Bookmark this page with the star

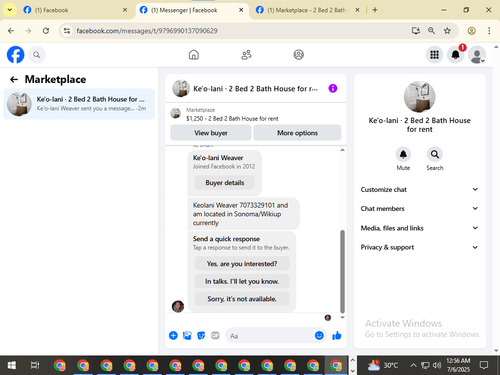[x=447, y=31]
